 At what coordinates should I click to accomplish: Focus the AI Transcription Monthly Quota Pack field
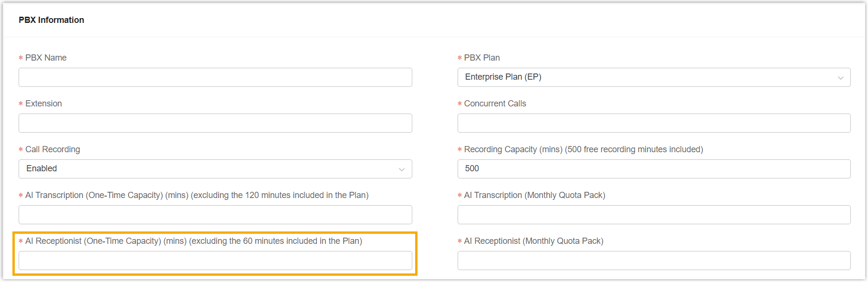[x=654, y=215]
